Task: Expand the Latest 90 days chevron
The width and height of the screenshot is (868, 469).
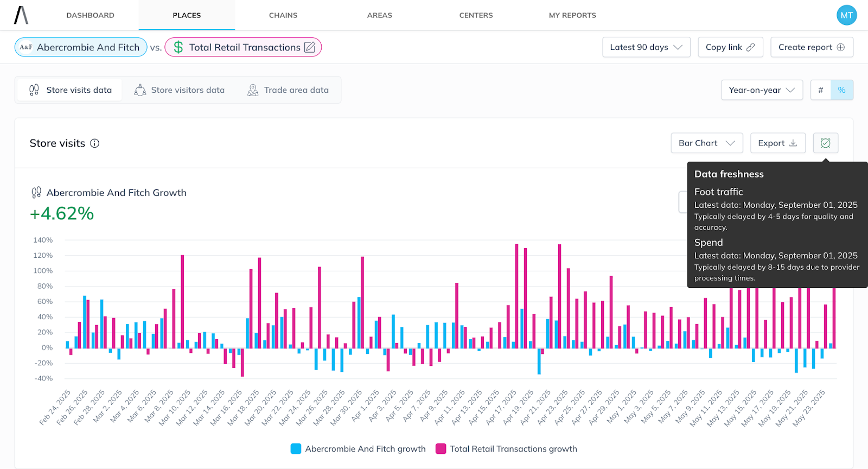Action: pos(678,47)
